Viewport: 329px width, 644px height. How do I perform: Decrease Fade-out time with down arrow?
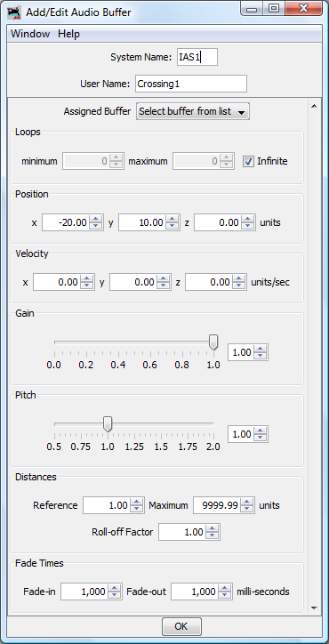point(225,595)
